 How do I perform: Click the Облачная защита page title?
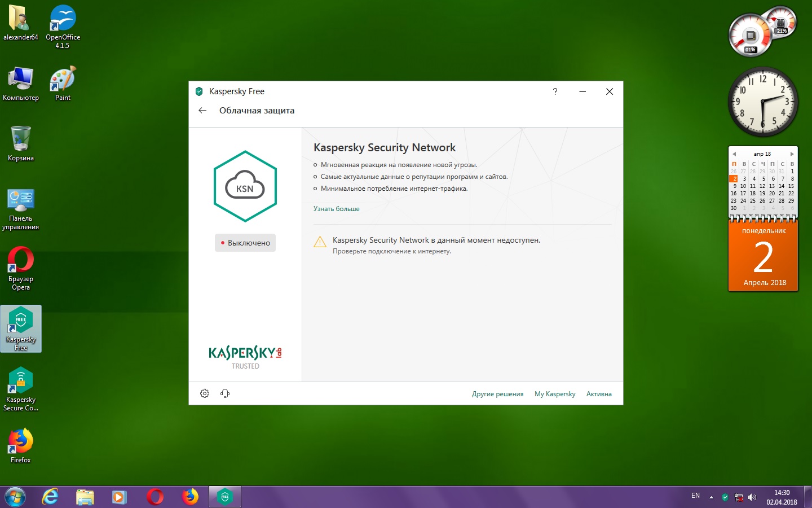257,111
